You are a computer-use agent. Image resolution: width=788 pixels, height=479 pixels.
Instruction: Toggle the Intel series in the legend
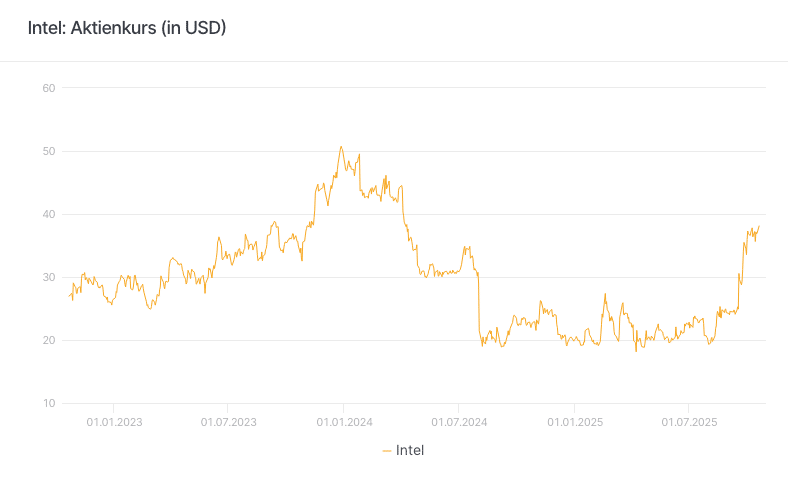[x=410, y=451]
